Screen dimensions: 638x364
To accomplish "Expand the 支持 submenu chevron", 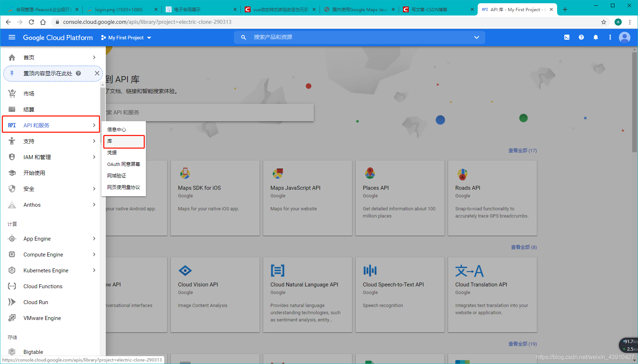I will point(94,141).
